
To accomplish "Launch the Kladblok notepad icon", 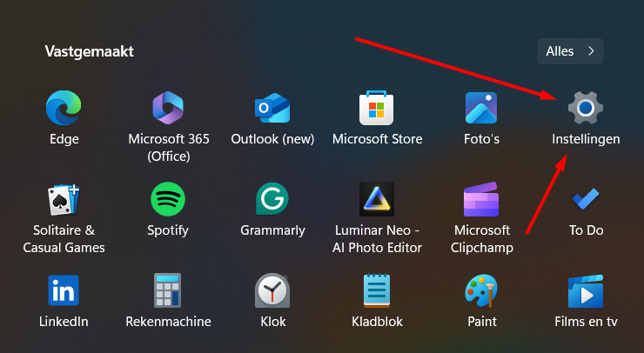I will coord(377,290).
